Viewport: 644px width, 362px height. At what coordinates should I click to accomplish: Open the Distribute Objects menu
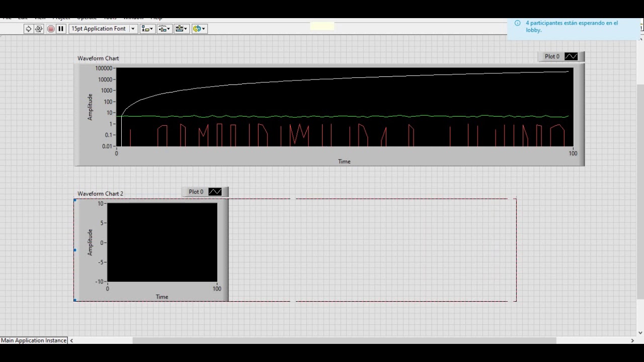tap(165, 29)
